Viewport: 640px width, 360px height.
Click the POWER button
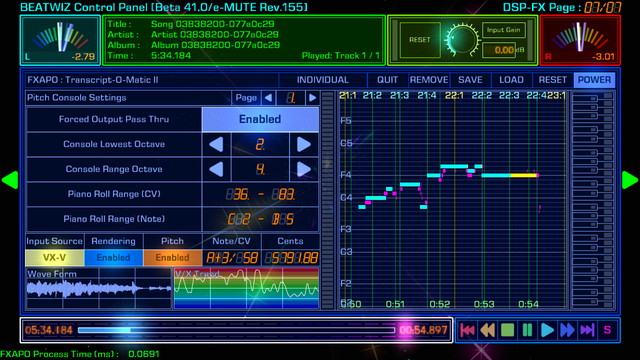pyautogui.click(x=594, y=80)
